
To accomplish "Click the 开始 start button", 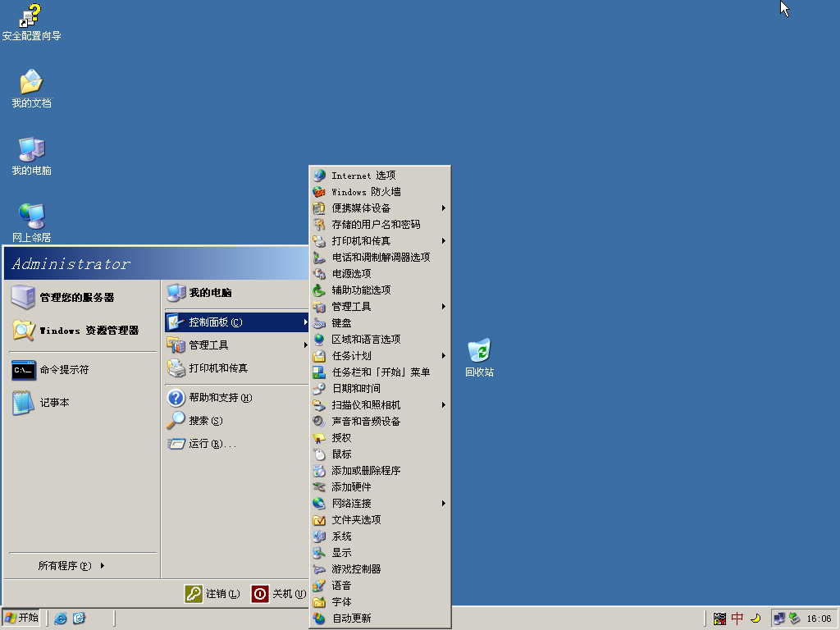I will (21, 619).
